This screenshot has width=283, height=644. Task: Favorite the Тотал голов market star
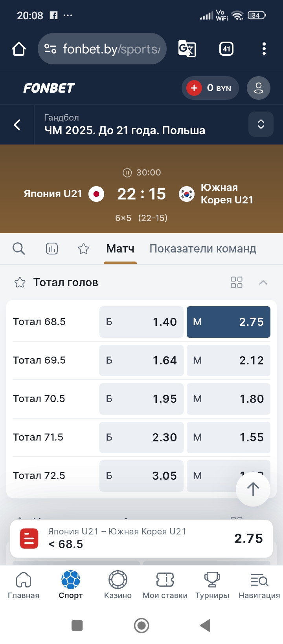pos(20,283)
